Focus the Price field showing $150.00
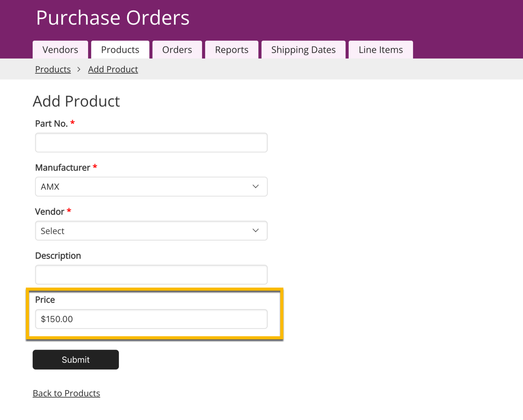 pyautogui.click(x=151, y=319)
